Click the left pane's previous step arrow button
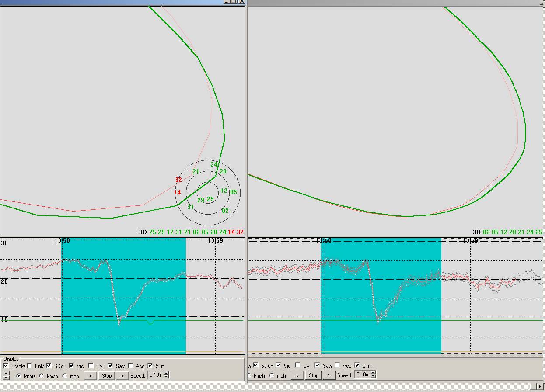 (90, 376)
